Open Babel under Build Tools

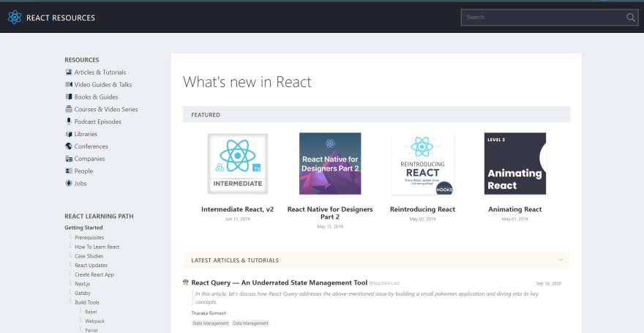click(91, 312)
